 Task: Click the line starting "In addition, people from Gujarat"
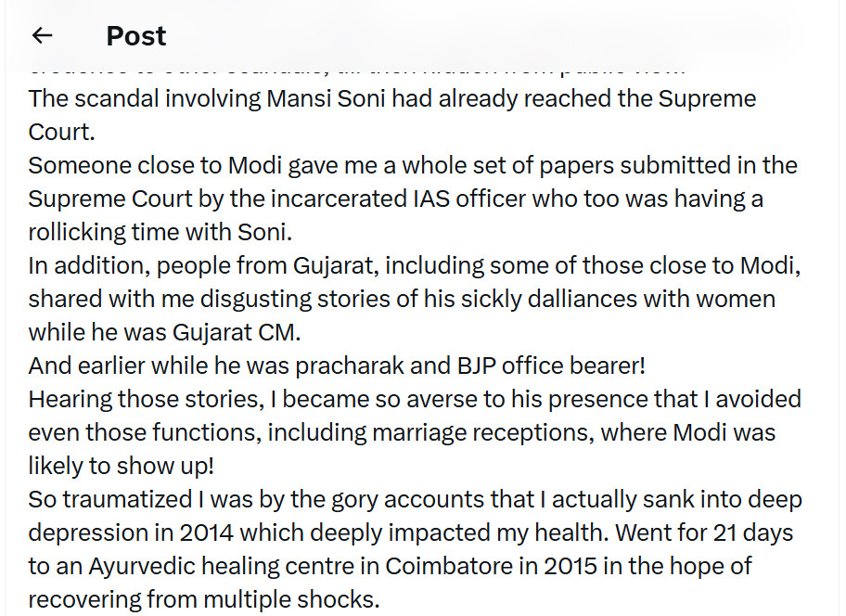pyautogui.click(x=414, y=265)
